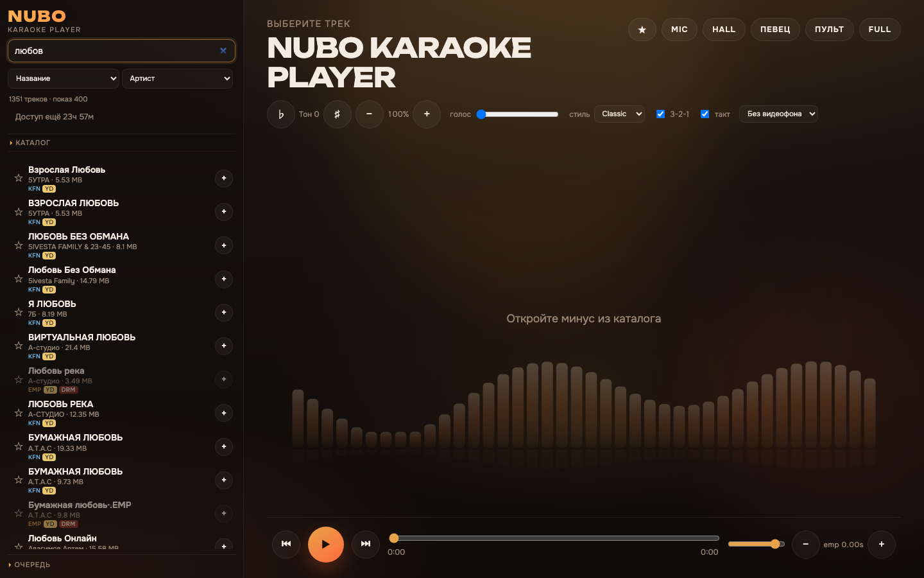Star the Любовь река track
The image size is (924, 578).
tap(19, 380)
